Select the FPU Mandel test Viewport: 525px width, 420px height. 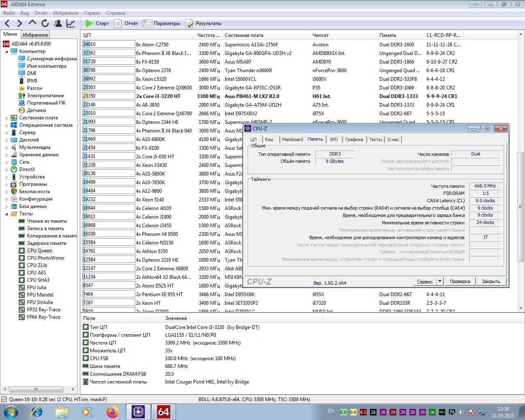click(x=40, y=295)
